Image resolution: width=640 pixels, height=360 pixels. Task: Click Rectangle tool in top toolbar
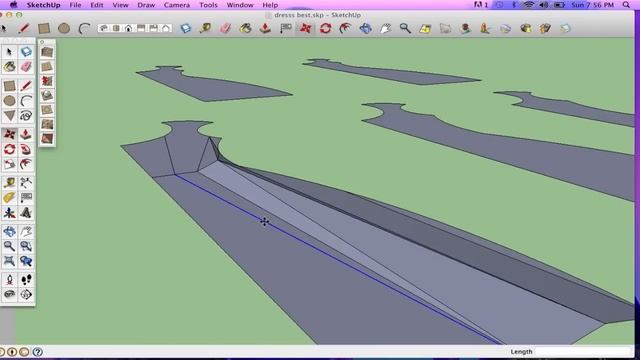(44, 28)
